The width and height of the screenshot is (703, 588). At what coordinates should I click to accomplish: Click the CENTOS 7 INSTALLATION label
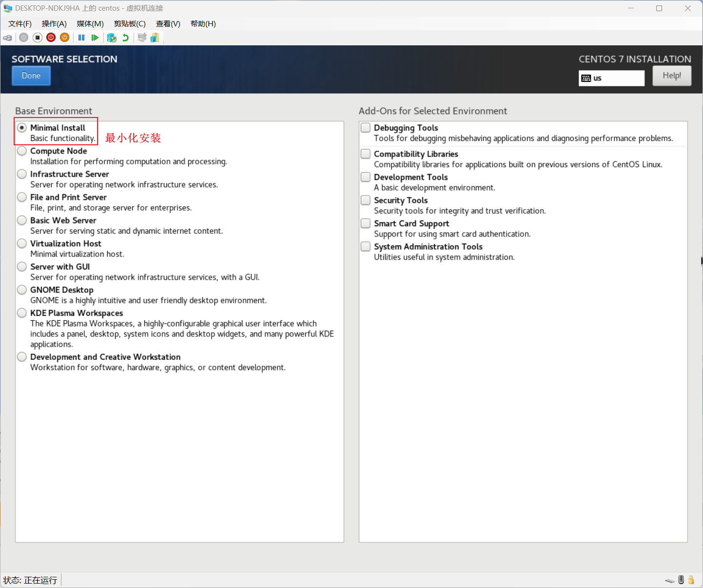point(635,59)
